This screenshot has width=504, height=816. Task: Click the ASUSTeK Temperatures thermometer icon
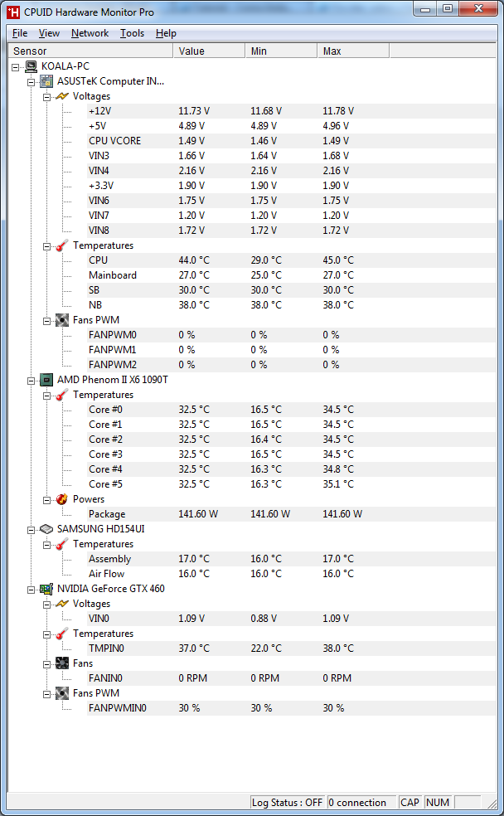(x=62, y=245)
